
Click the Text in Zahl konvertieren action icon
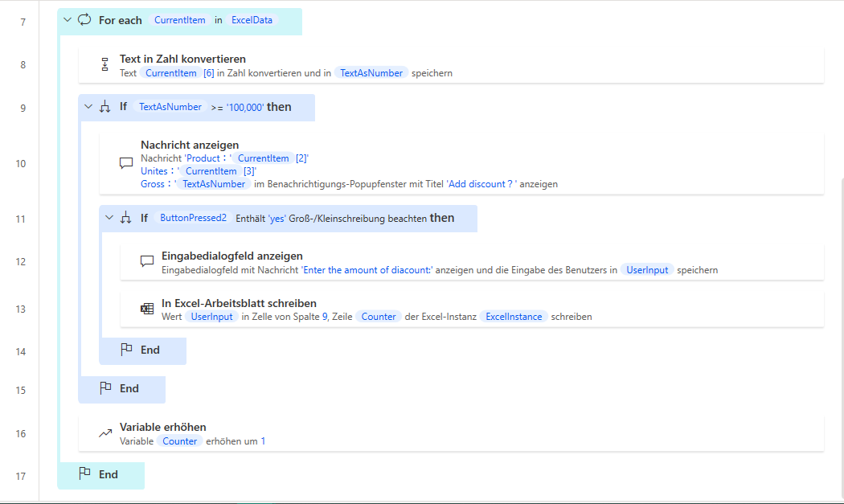point(104,64)
